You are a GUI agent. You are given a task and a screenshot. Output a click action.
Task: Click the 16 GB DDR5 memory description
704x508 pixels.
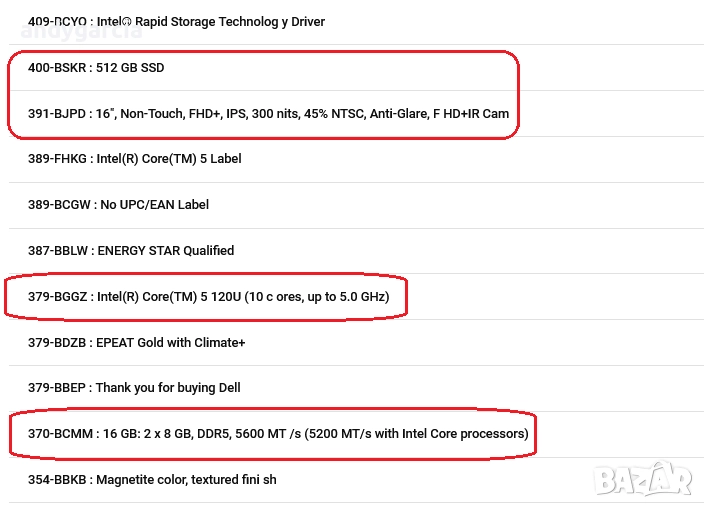312,434
